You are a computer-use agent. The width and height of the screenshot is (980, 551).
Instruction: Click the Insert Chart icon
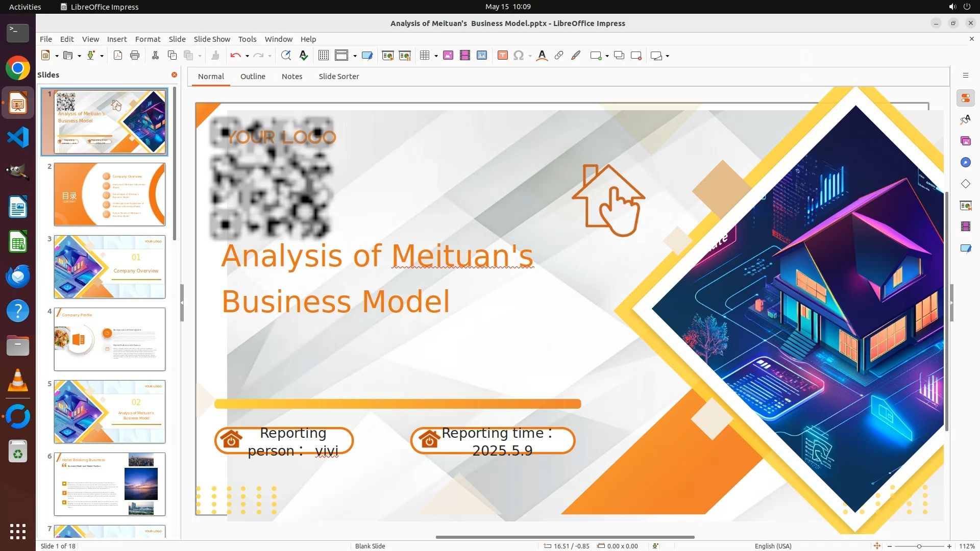[x=482, y=56]
